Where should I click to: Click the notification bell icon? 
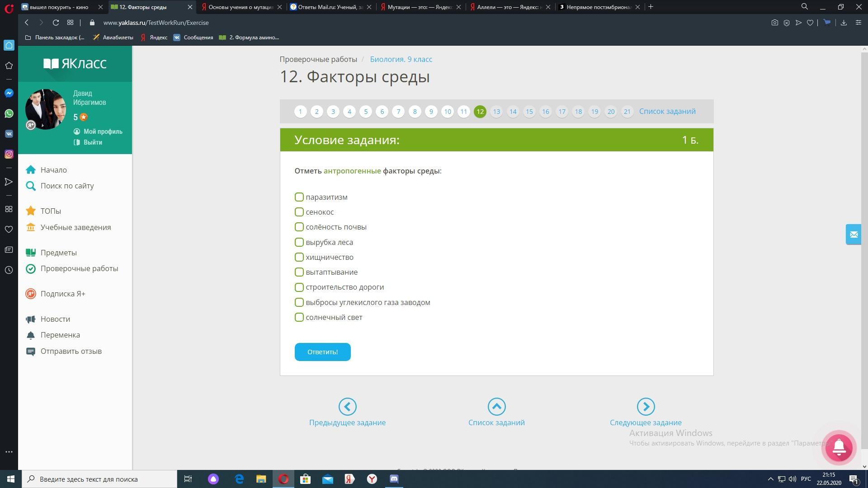pos(839,447)
